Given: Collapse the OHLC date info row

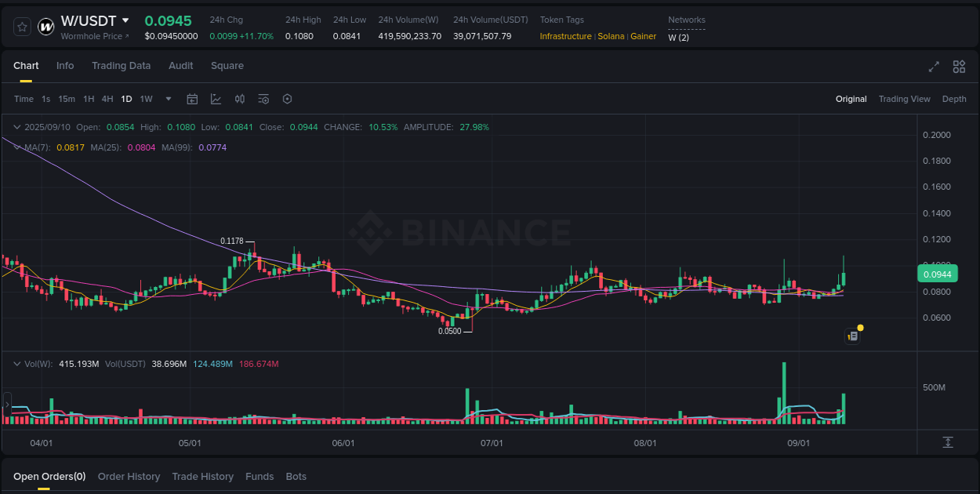Looking at the screenshot, I should click(17, 127).
